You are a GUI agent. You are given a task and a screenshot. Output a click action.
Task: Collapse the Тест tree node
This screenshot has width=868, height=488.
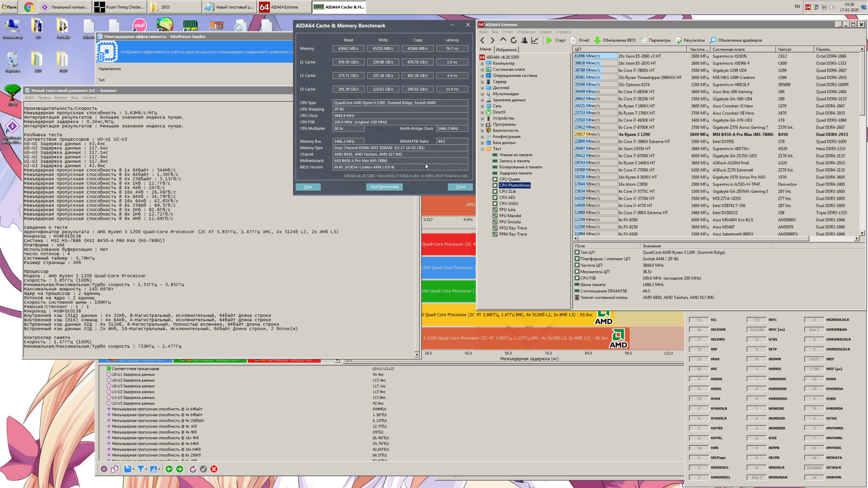coord(482,149)
